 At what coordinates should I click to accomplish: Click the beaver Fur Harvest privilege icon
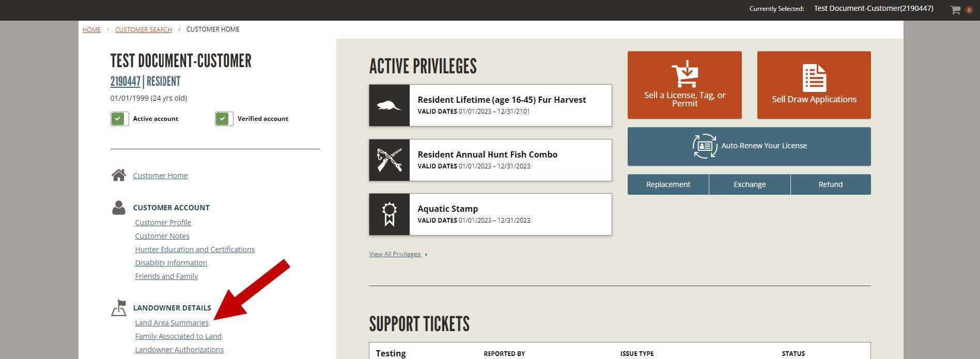pos(390,105)
